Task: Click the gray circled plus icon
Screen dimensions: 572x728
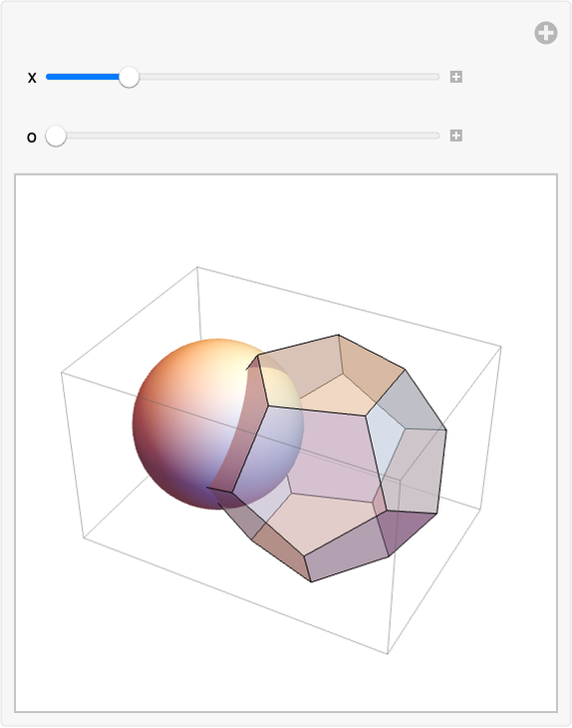Action: [545, 33]
